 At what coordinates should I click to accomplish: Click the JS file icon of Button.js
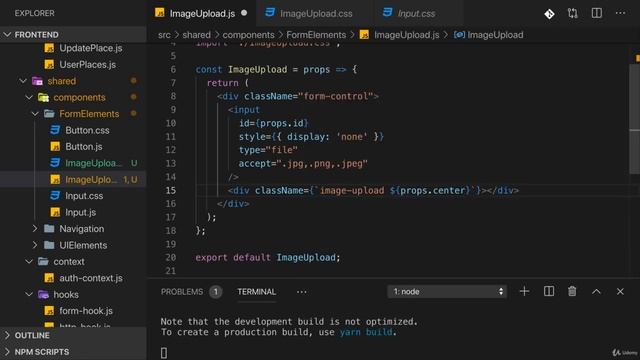coord(55,147)
